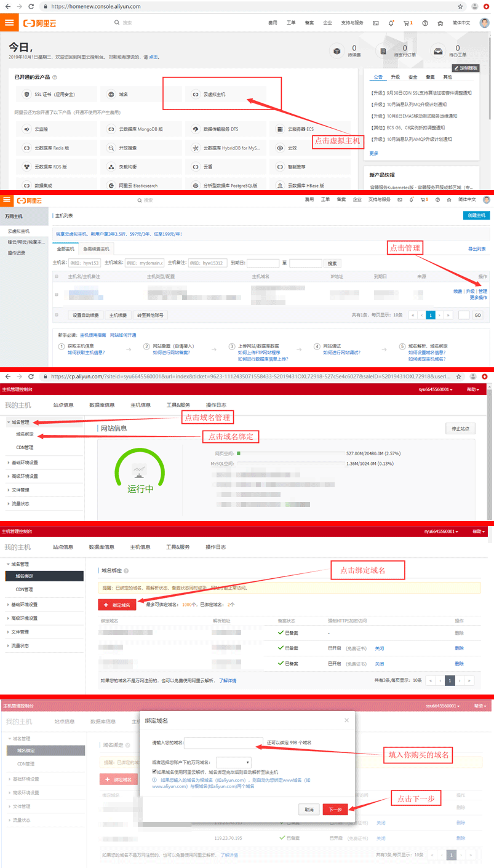494x868 pixels.
Task: Click 请输入您的域名 input field in dialog
Action: (x=224, y=743)
